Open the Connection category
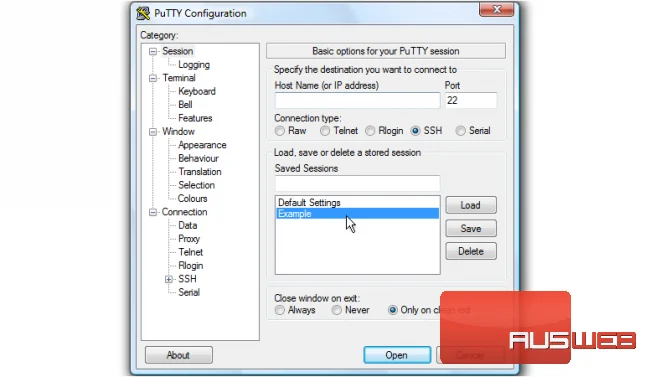650x377 pixels. 184,212
